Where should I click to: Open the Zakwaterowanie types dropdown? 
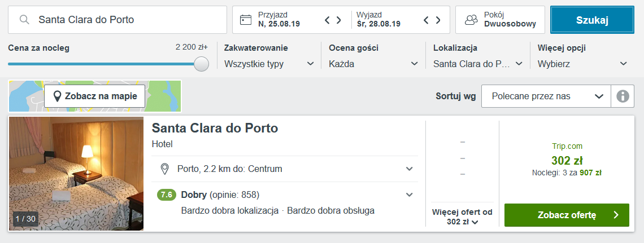[269, 64]
